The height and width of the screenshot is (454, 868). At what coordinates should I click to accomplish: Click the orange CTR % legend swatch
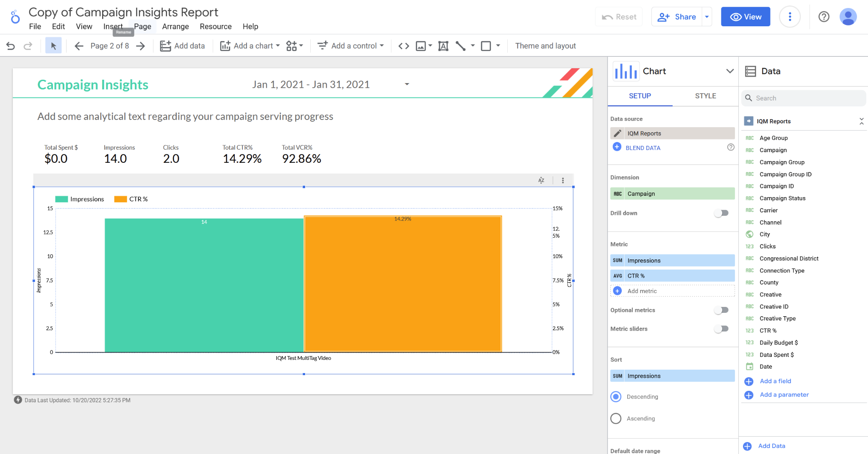click(120, 199)
